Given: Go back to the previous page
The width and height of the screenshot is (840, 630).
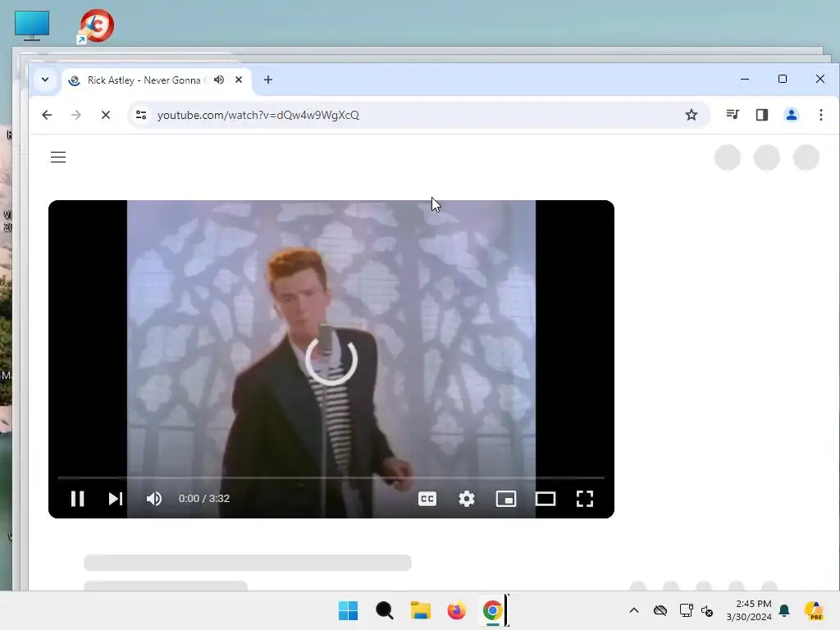Looking at the screenshot, I should (47, 115).
